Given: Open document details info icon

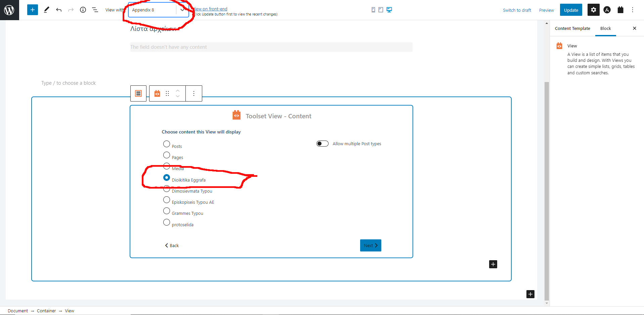Looking at the screenshot, I should coord(83,10).
